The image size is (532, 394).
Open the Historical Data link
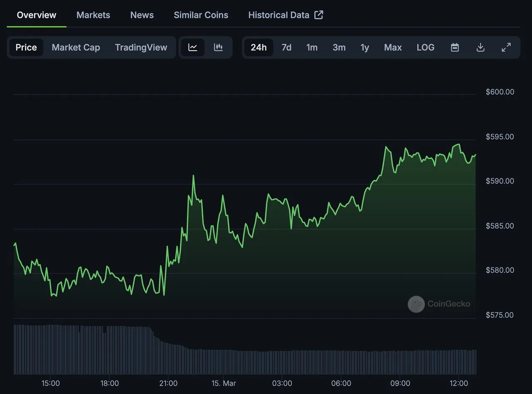(278, 15)
